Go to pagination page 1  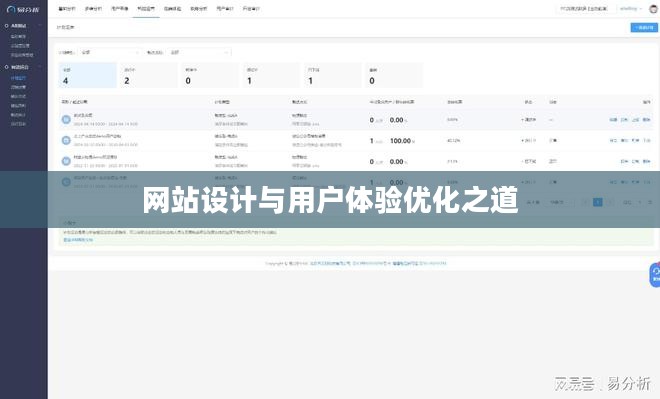click(x=597, y=202)
